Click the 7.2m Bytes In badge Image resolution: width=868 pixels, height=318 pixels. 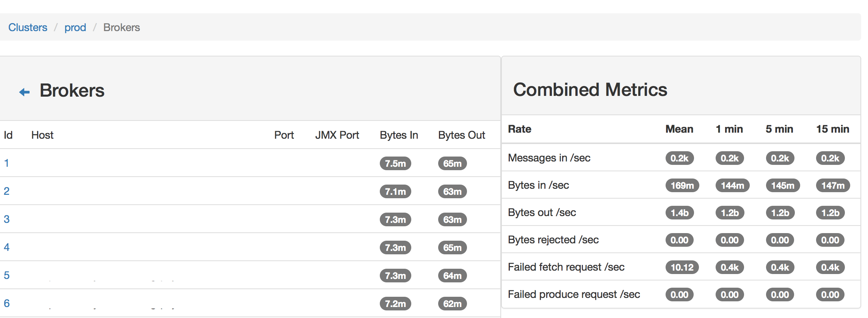[395, 304]
